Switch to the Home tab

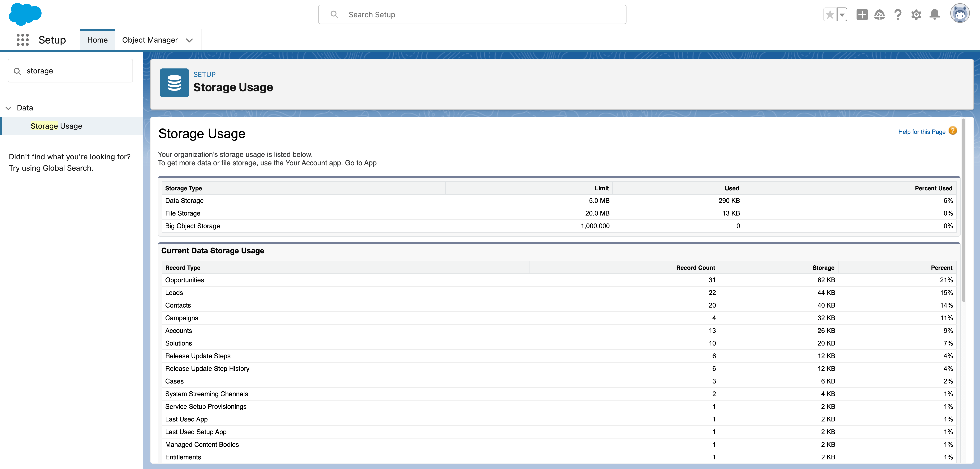(x=97, y=39)
